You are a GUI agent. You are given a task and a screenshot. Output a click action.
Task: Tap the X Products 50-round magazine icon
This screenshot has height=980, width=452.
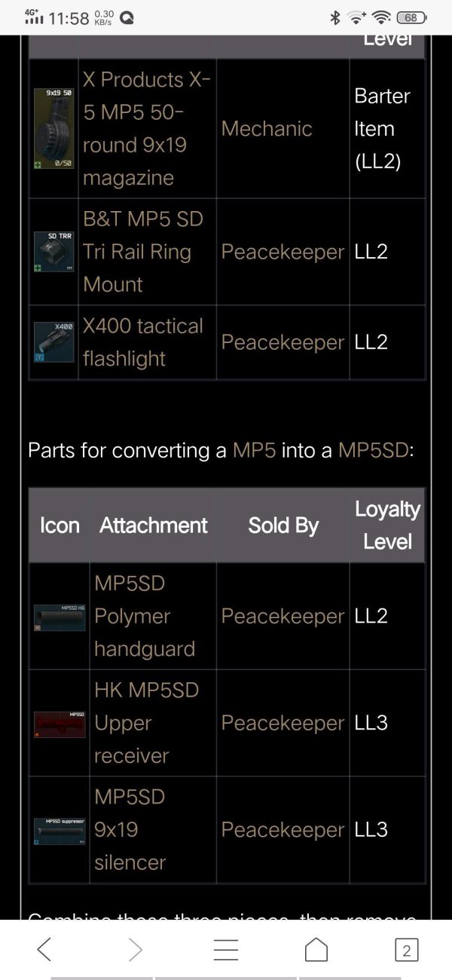point(53,128)
